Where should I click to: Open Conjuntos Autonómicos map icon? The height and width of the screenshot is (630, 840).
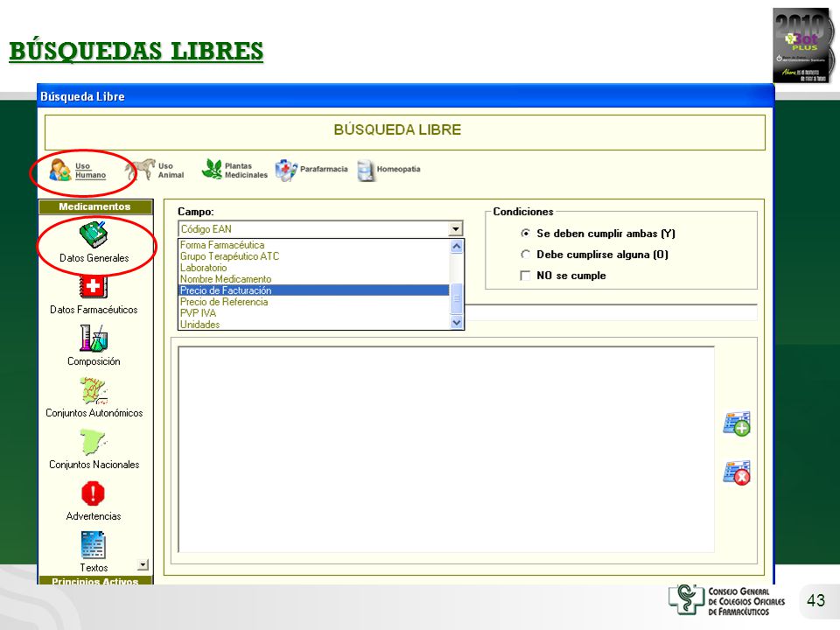(x=94, y=390)
